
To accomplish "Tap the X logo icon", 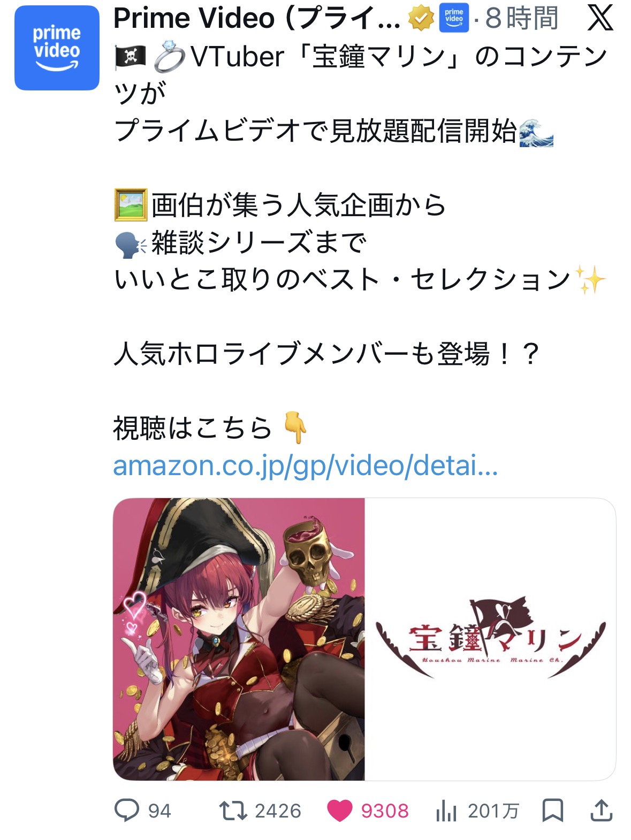I will coord(600,19).
